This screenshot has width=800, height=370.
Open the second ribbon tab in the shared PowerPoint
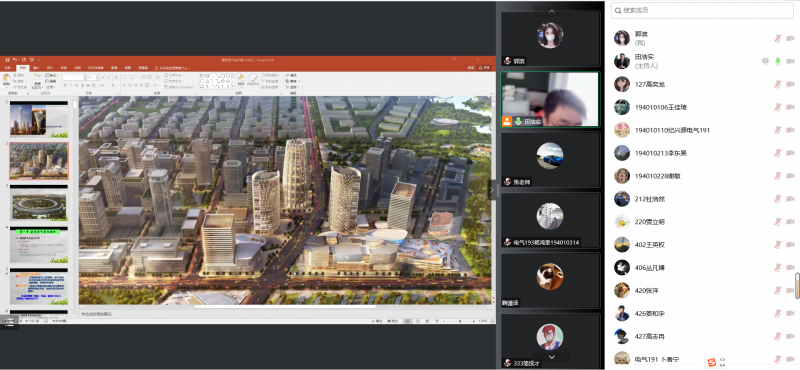click(x=22, y=67)
